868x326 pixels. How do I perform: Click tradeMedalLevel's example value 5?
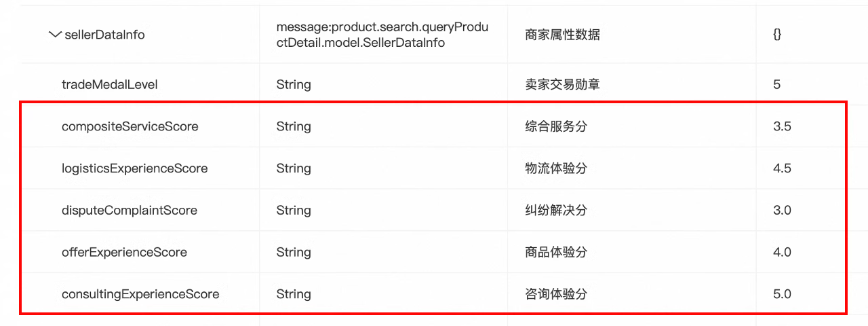(x=776, y=84)
